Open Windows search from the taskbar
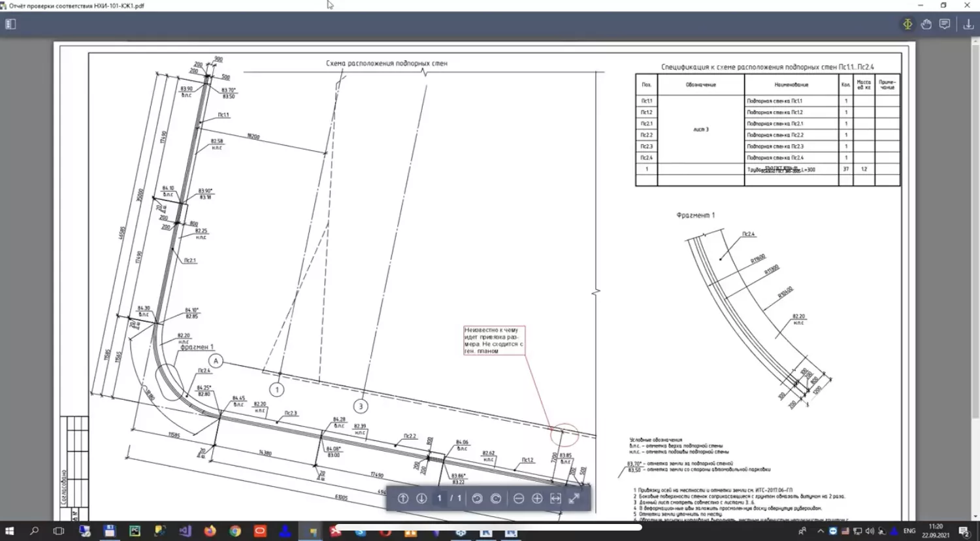The image size is (980, 541). pos(34,531)
